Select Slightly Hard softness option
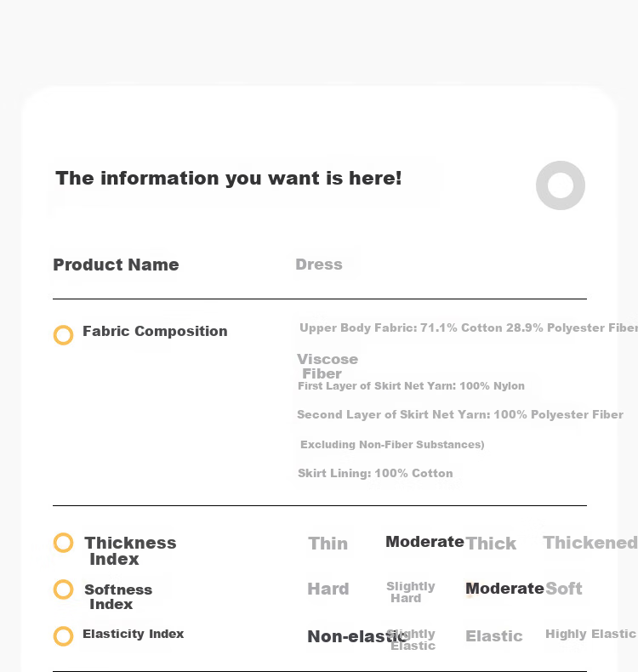 click(411, 592)
